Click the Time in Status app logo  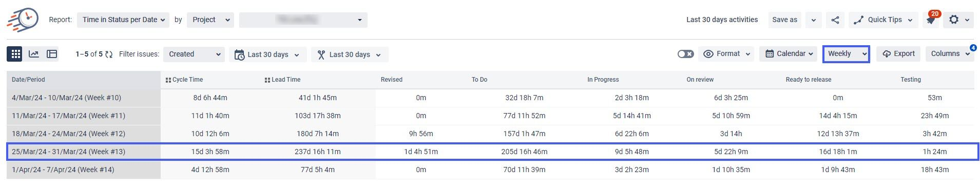(23, 20)
